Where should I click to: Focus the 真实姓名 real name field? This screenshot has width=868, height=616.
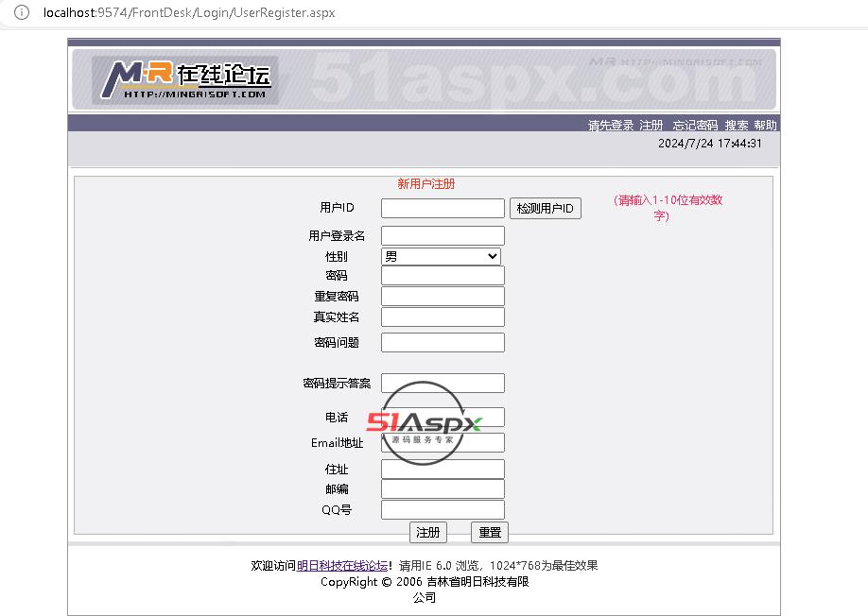tap(443, 317)
